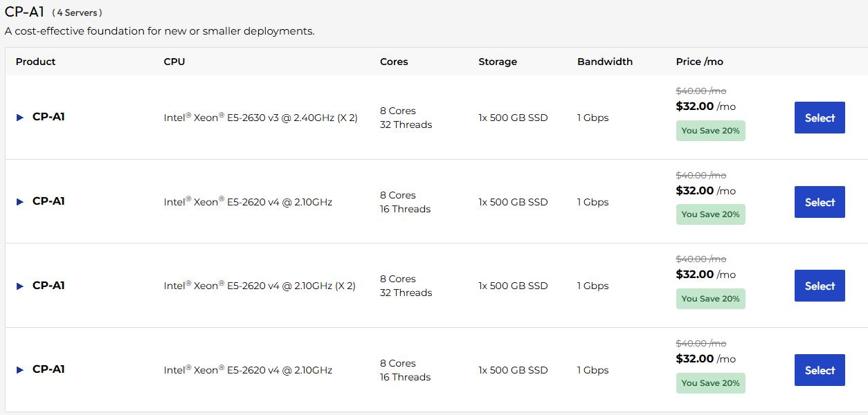The width and height of the screenshot is (868, 415).
Task: Click the Cores column header
Action: click(394, 62)
